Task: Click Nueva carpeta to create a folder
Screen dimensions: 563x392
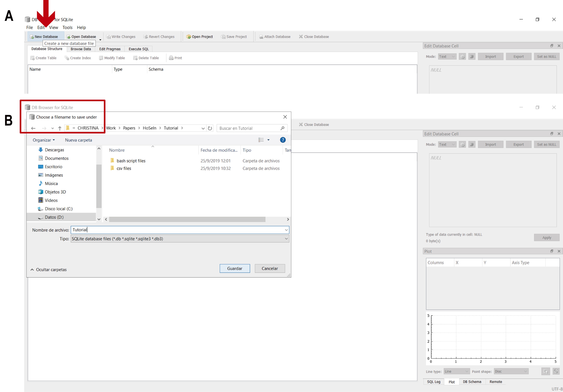Action: click(x=78, y=140)
